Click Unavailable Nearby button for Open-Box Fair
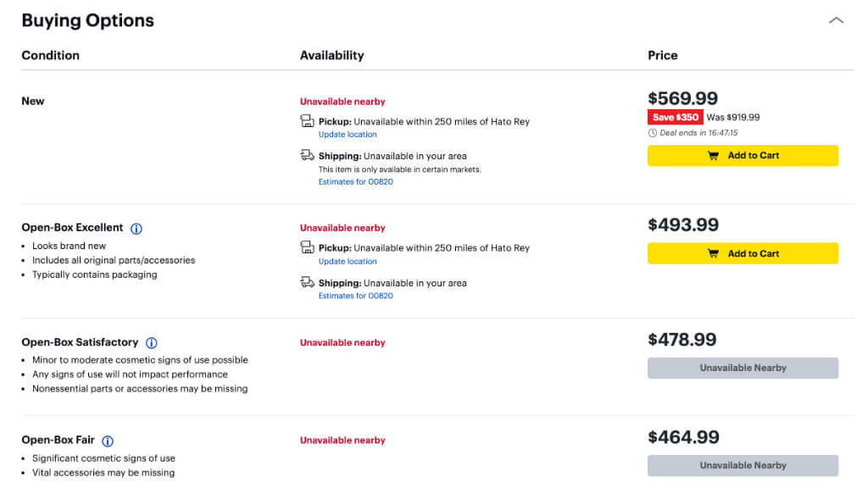 (743, 465)
